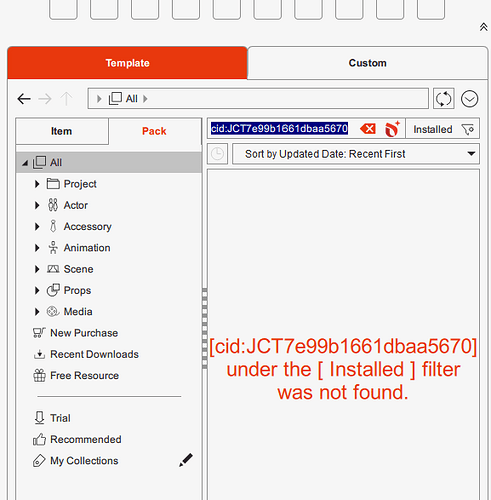Go up one level arrow

tap(66, 99)
